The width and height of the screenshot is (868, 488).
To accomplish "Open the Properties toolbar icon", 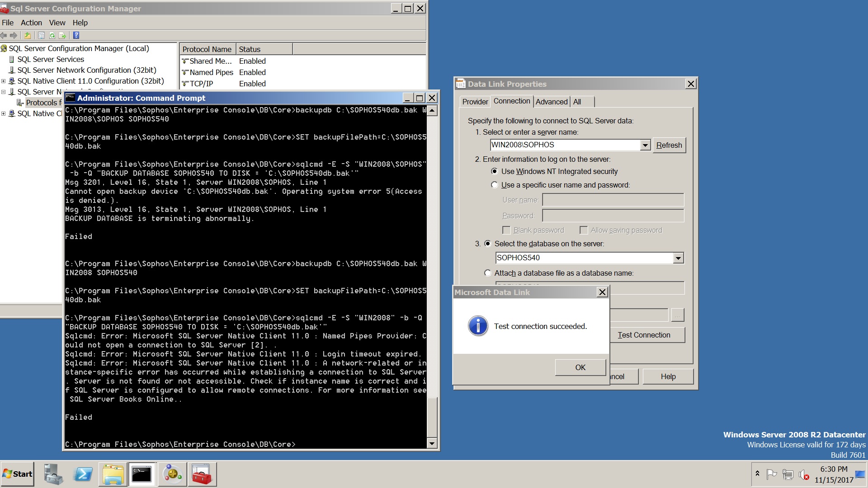I will tap(41, 35).
